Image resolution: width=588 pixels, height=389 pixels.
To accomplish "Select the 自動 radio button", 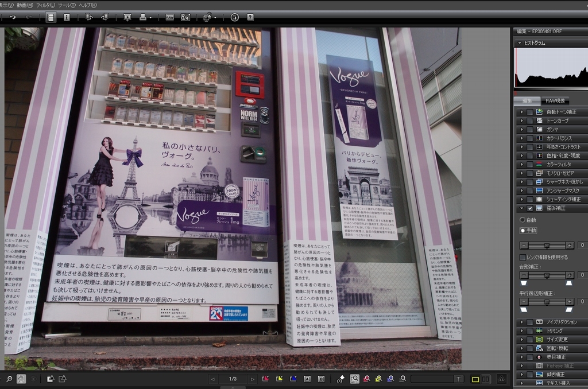I will pyautogui.click(x=523, y=220).
